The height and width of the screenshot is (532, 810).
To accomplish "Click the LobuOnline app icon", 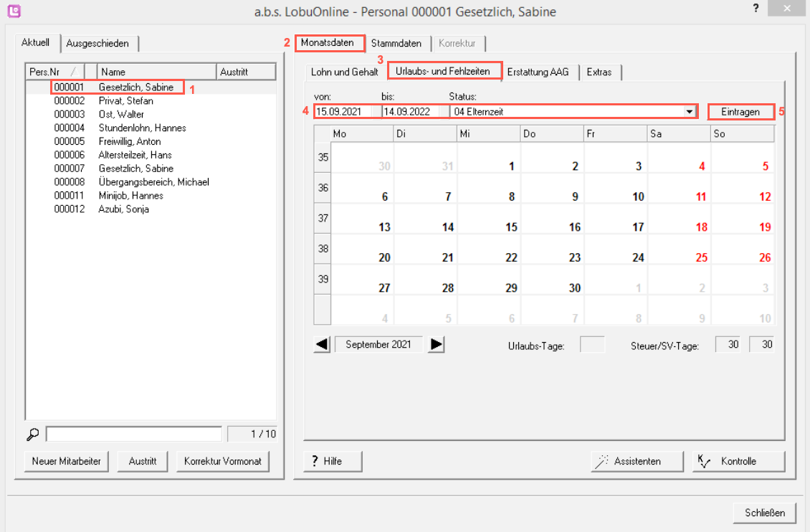I will 14,11.
